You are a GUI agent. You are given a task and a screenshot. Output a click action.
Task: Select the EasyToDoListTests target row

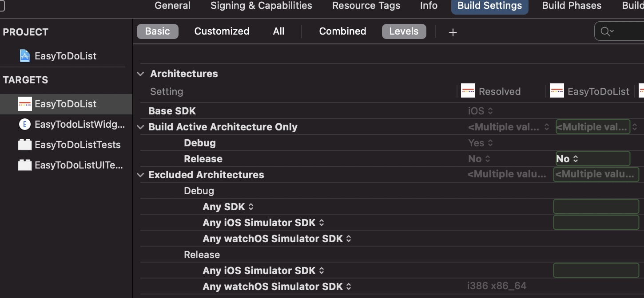coord(66,145)
